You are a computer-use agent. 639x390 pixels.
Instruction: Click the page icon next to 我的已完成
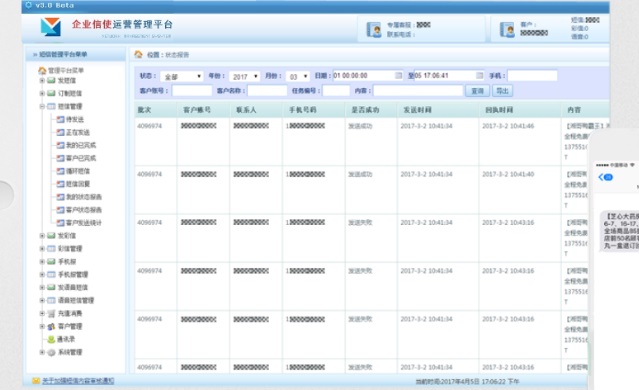(60, 145)
